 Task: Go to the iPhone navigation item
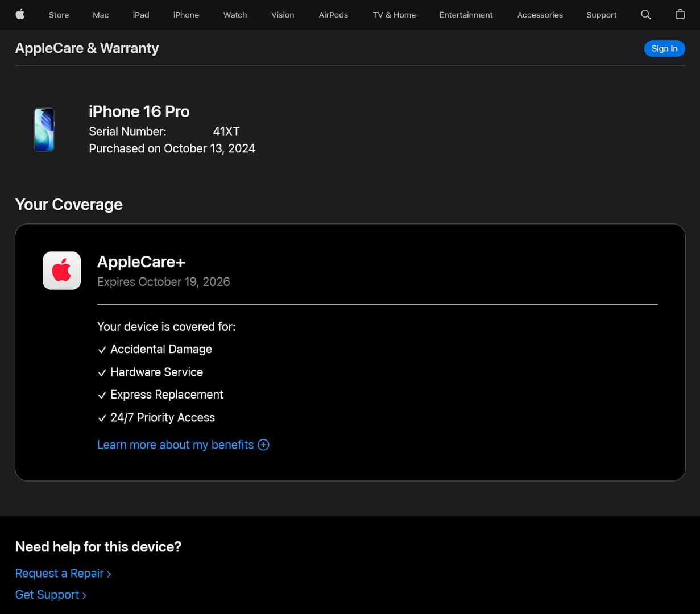tap(186, 15)
